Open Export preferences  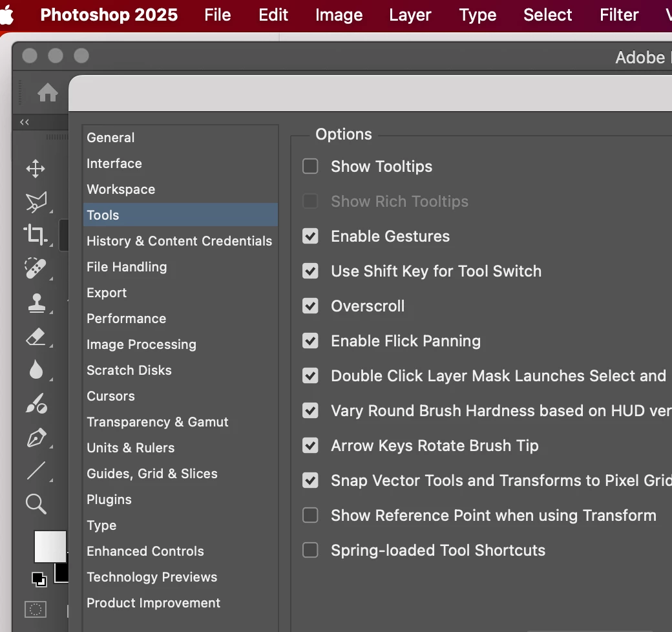(180, 293)
